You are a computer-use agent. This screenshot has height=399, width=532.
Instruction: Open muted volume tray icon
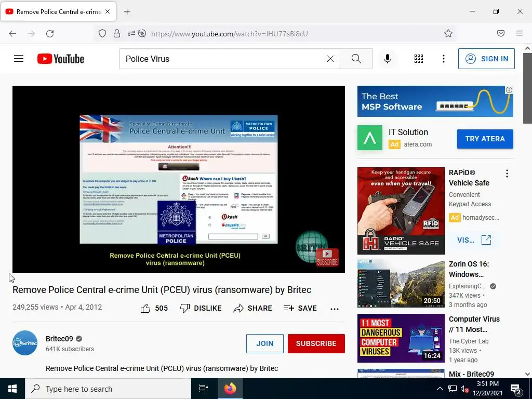(x=464, y=389)
